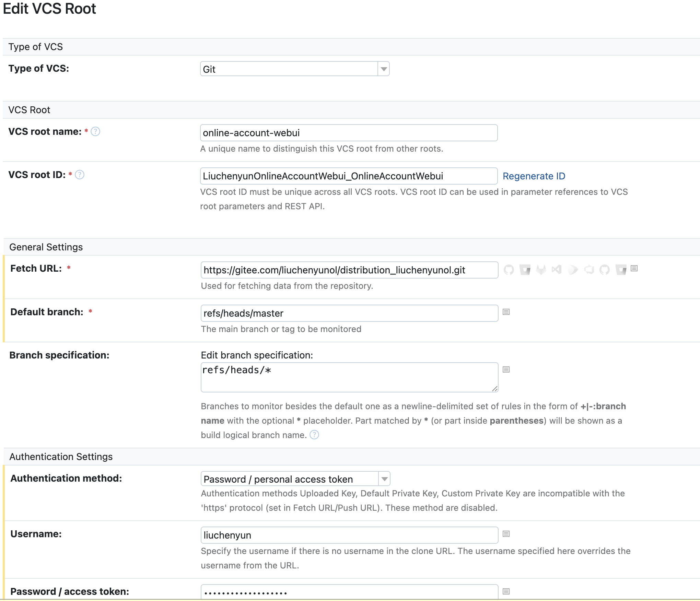Viewport: 700px width, 601px height.
Task: Open parameter list icon next to Fetch URL icons
Action: [x=634, y=268]
